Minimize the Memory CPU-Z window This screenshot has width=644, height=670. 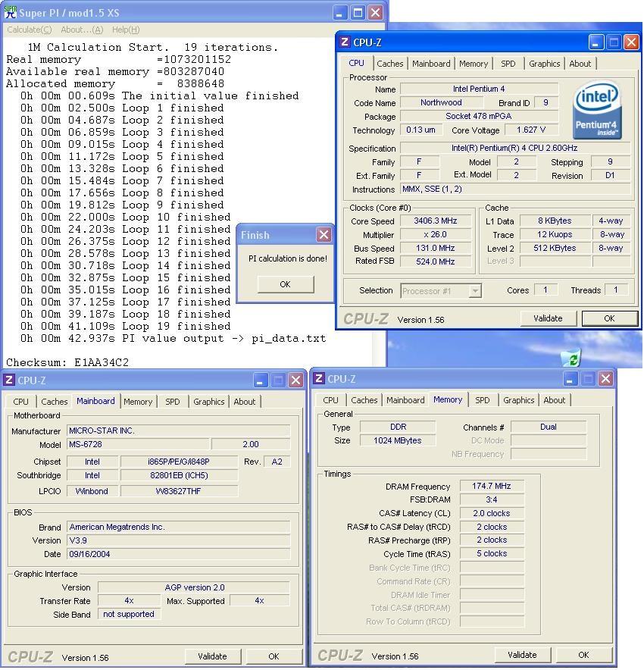(x=570, y=379)
